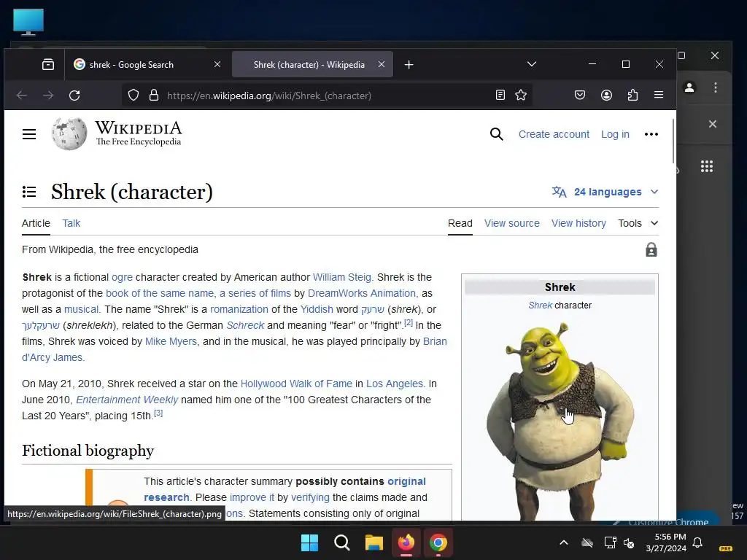Expand the 24 languages dropdown
Image resolution: width=747 pixels, height=560 pixels.
point(605,192)
